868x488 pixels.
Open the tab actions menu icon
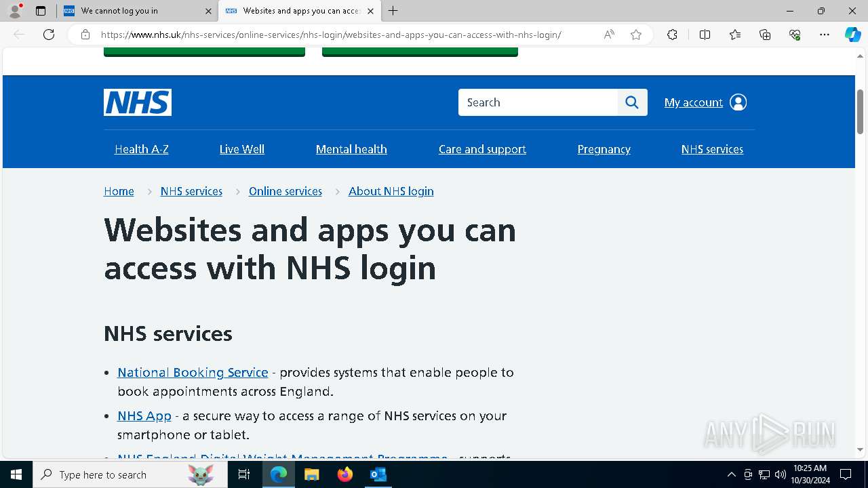pyautogui.click(x=41, y=11)
